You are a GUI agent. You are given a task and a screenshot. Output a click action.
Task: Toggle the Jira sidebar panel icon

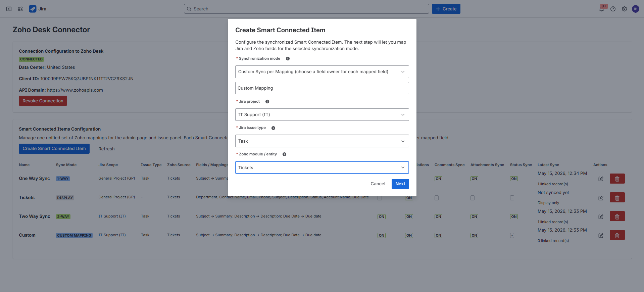[x=9, y=9]
